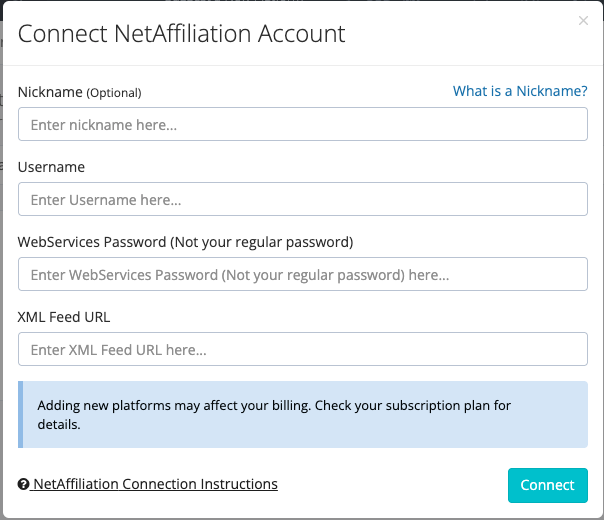
Task: Click the billing notice alert box
Action: [302, 414]
